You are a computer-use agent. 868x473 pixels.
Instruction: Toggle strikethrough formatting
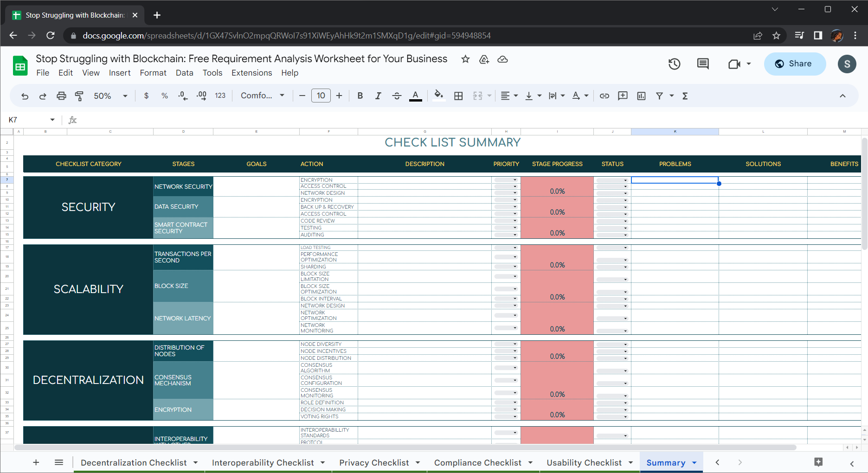coord(397,96)
